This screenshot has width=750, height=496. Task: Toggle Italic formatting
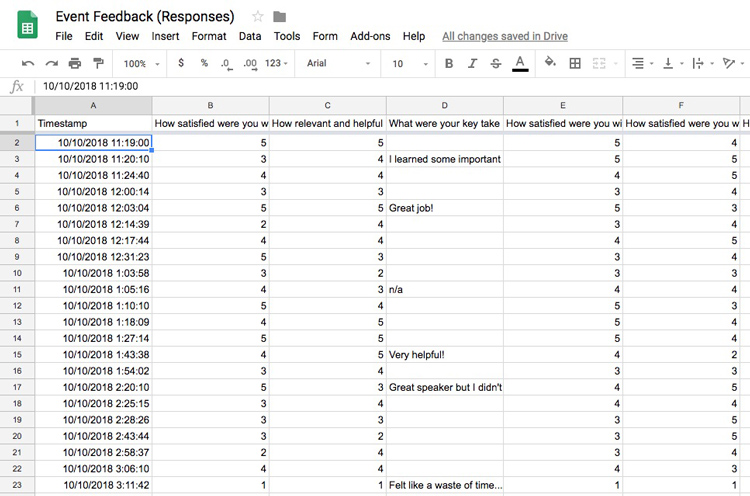click(x=473, y=63)
